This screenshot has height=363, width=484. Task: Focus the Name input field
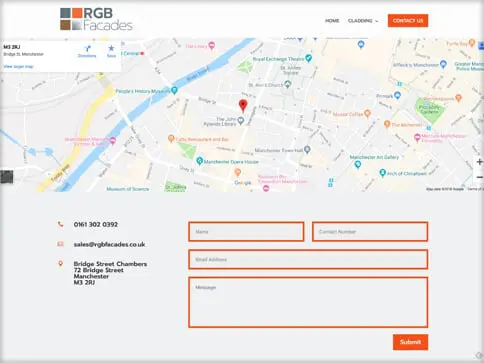(x=246, y=232)
